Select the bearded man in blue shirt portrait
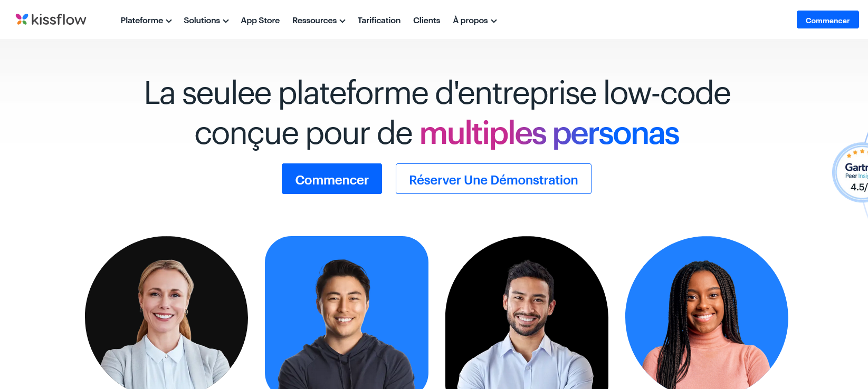 tap(527, 313)
